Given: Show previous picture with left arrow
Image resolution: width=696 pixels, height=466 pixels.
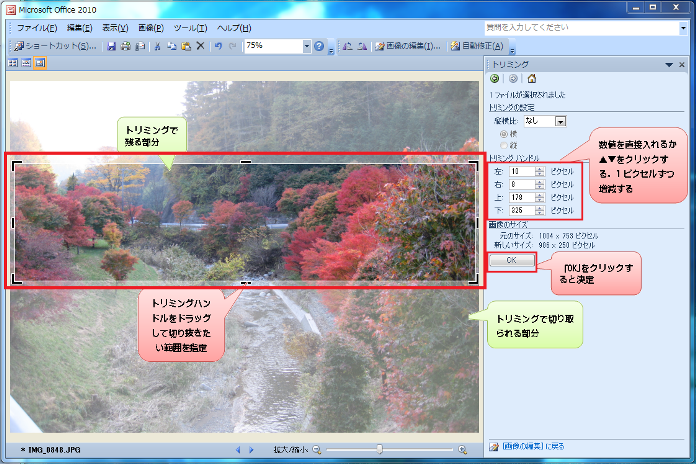Looking at the screenshot, I should pyautogui.click(x=238, y=450).
